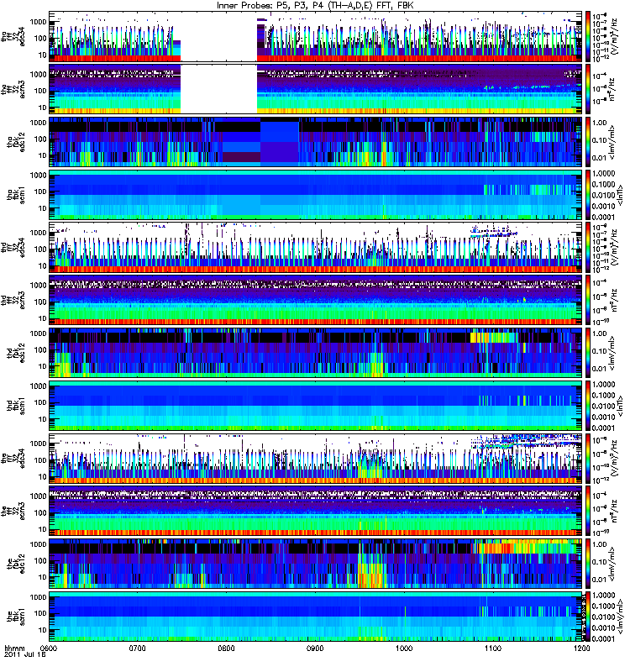Viewport: 630px width, 672px height.
Task: Click the white data gap in tha edc34 panel
Action: pos(218,36)
